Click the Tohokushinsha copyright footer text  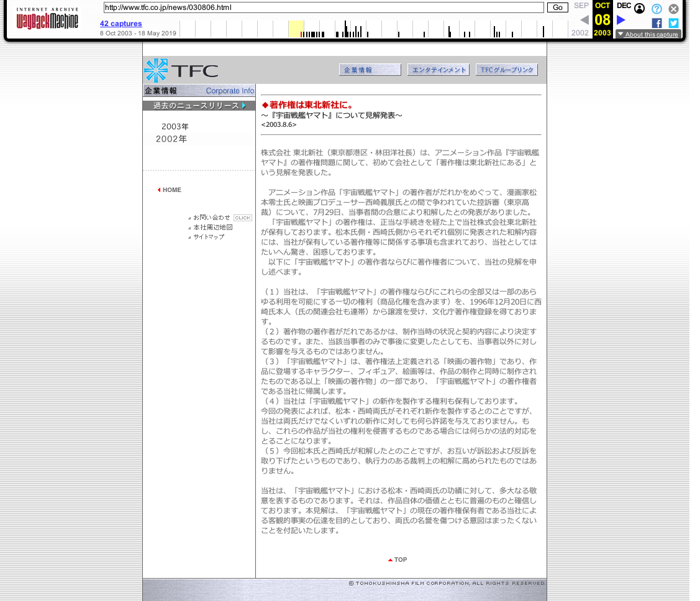pyautogui.click(x=447, y=583)
